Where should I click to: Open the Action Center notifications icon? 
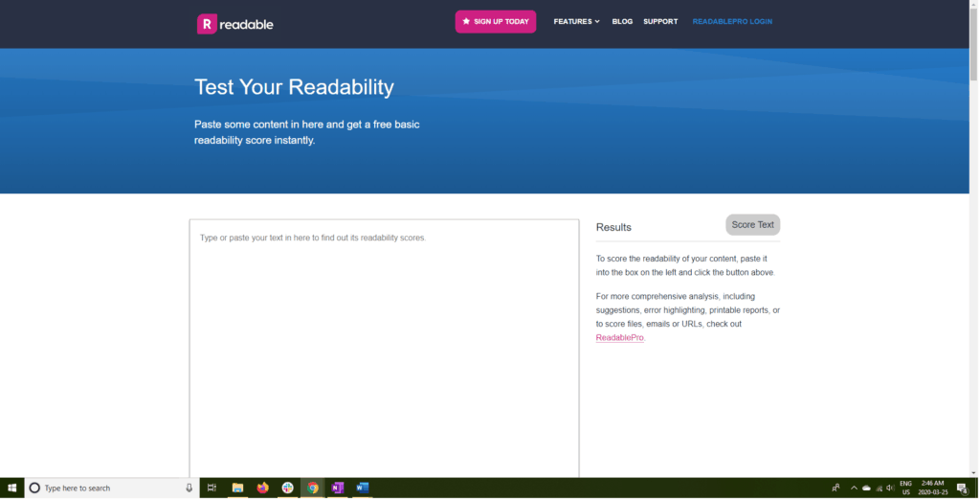(963, 489)
